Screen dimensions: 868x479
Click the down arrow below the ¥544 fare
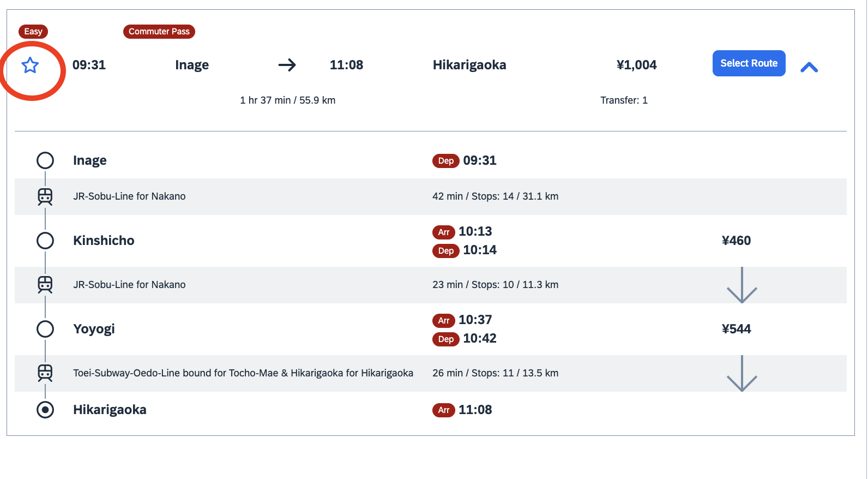(x=742, y=373)
